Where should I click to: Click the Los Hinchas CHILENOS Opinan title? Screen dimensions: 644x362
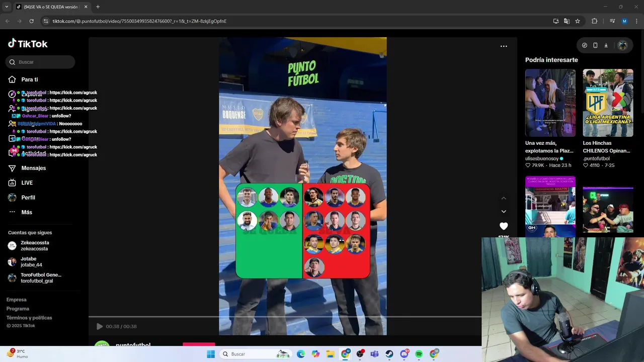click(x=606, y=147)
